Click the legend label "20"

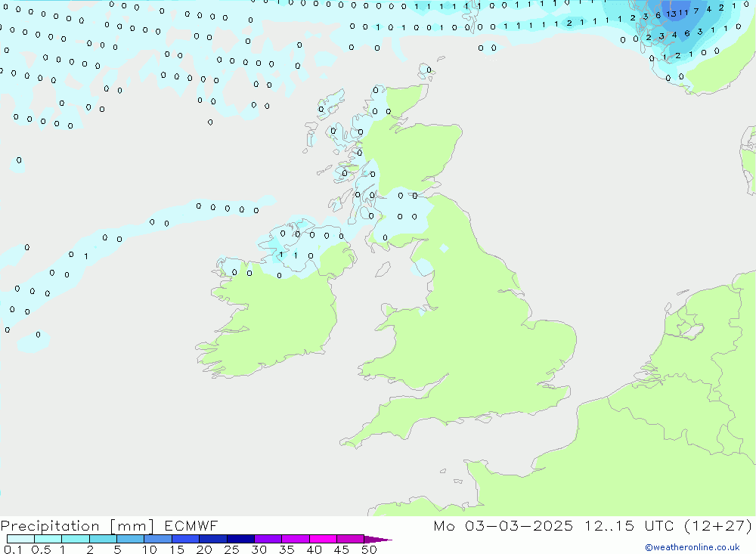(204, 549)
